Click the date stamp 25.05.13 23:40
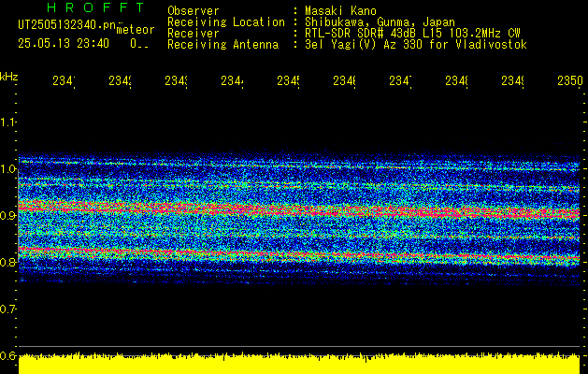 [64, 44]
